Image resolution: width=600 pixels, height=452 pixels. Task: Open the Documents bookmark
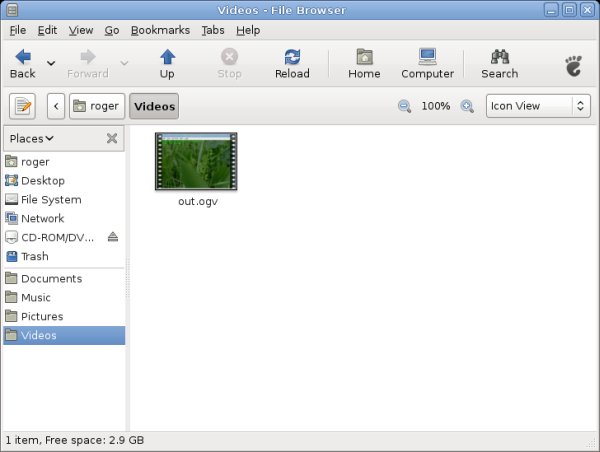tap(64, 279)
